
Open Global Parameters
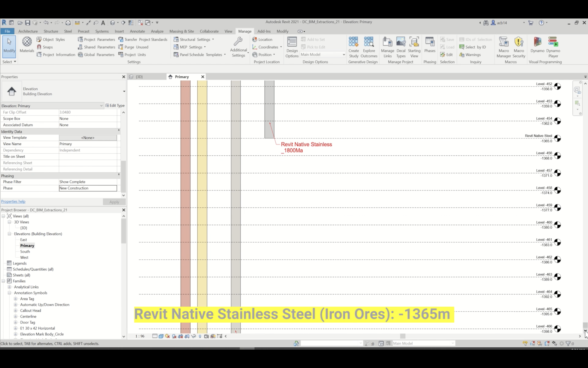click(96, 55)
